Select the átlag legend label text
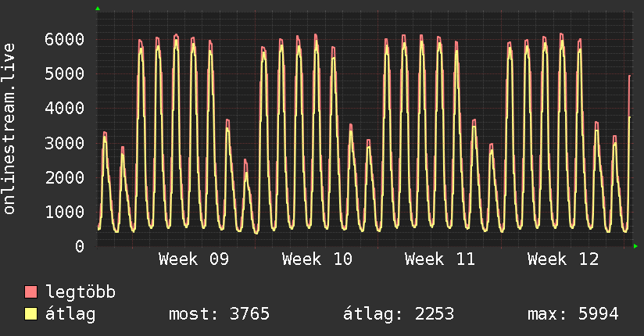Screen dimensions: 644x336 70,314
